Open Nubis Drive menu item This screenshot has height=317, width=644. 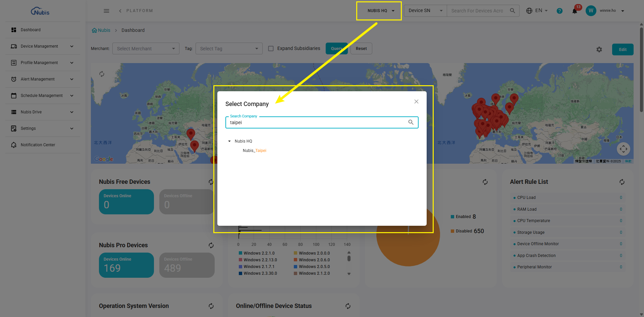43,112
